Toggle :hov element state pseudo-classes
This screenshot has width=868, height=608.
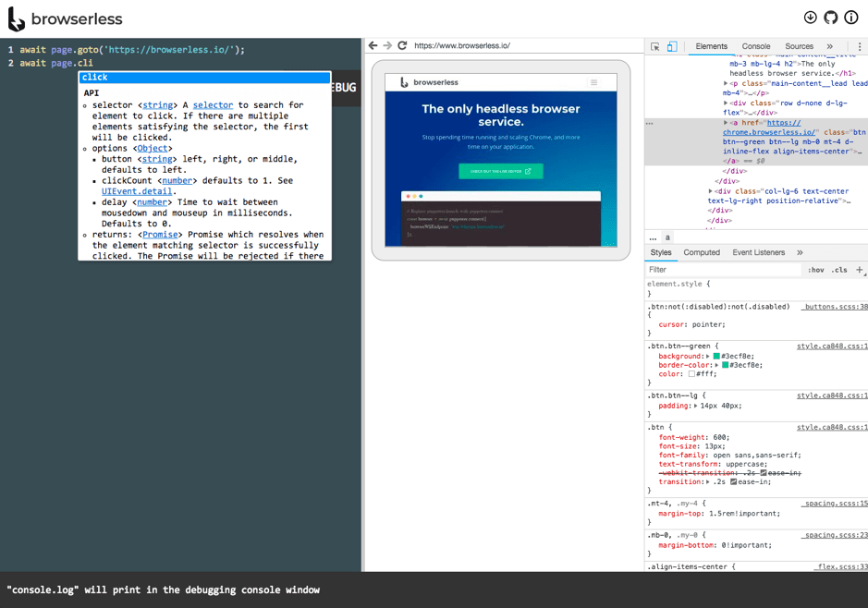[x=816, y=270]
